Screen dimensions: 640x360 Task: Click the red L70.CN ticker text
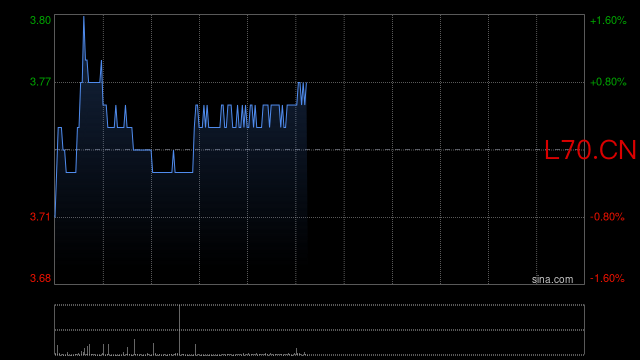click(x=590, y=150)
